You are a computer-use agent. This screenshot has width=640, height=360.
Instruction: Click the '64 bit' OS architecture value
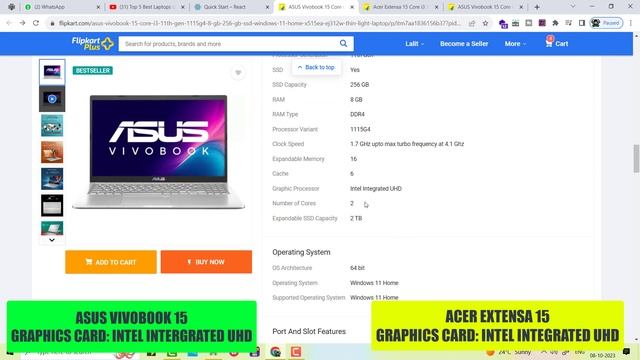357,268
